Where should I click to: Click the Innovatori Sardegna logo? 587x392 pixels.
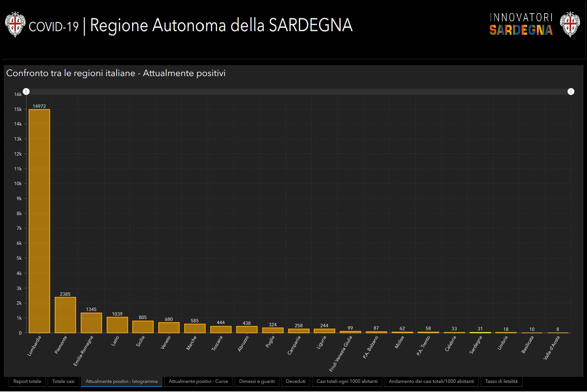521,24
